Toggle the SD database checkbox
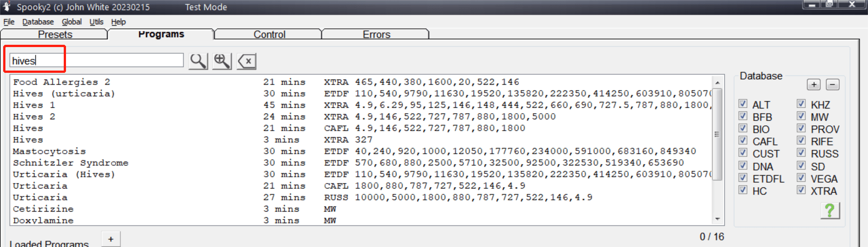868x247 pixels. click(801, 165)
